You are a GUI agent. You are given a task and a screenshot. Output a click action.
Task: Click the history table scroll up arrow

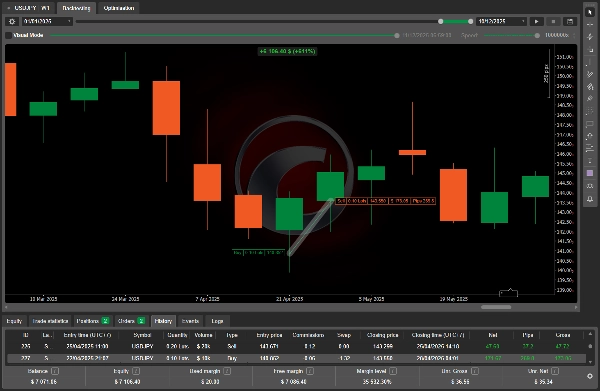(590, 335)
